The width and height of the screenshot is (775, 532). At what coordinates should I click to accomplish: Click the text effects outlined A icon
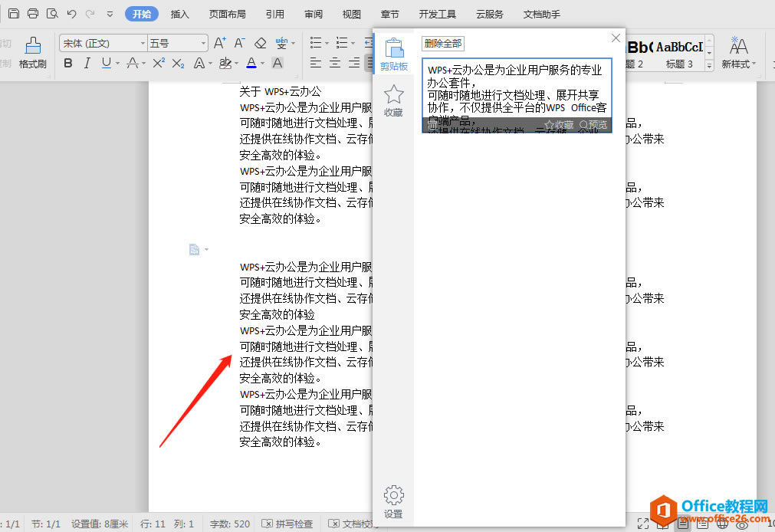(199, 63)
